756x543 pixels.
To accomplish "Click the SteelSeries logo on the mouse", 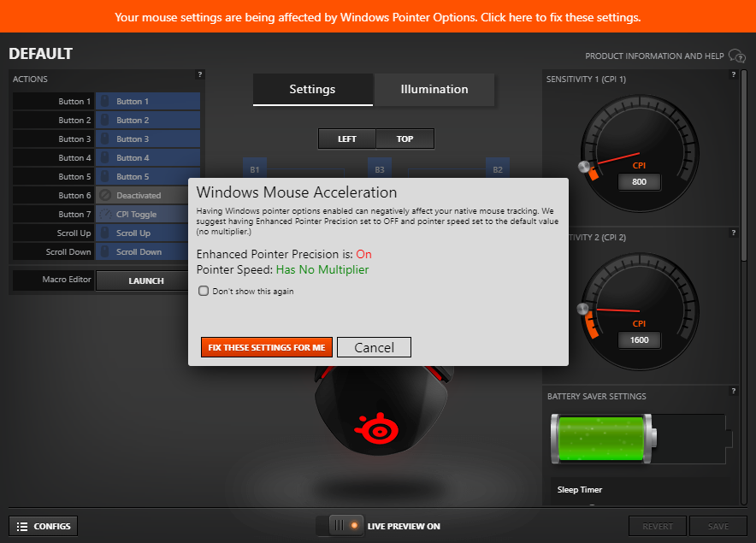I will 376,428.
